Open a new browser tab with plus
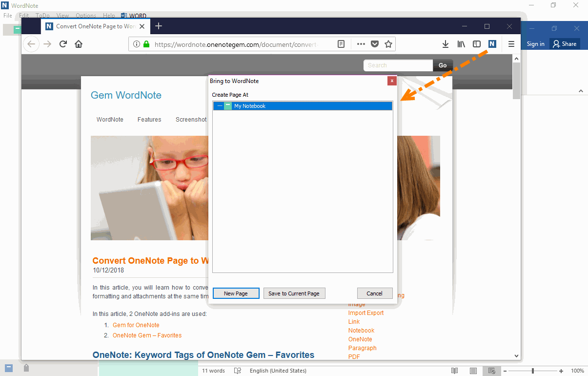 pyautogui.click(x=159, y=26)
